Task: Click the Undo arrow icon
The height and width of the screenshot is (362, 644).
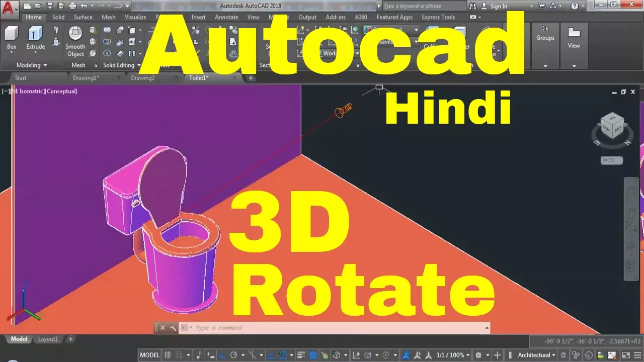Action: pyautogui.click(x=84, y=6)
